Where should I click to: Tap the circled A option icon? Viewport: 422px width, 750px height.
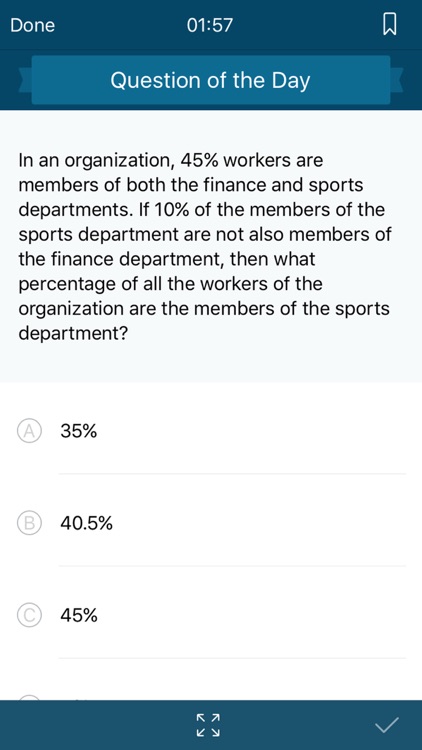click(29, 431)
